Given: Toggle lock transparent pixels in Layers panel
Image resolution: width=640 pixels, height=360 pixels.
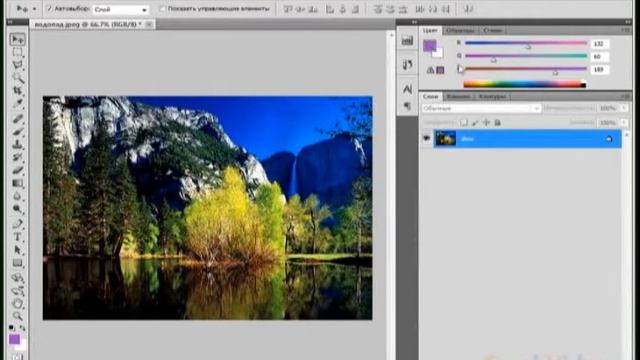Looking at the screenshot, I should coord(464,122).
